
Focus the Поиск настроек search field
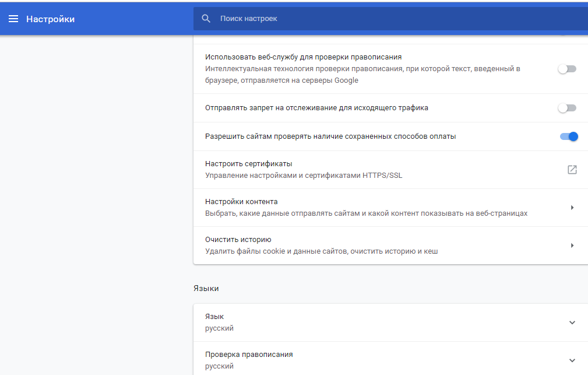(391, 19)
